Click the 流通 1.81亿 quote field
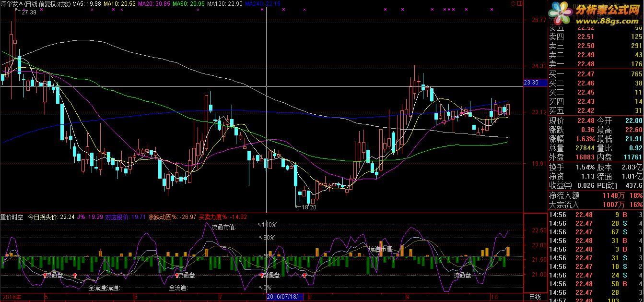Screen dimensions: 644x302 620,176
